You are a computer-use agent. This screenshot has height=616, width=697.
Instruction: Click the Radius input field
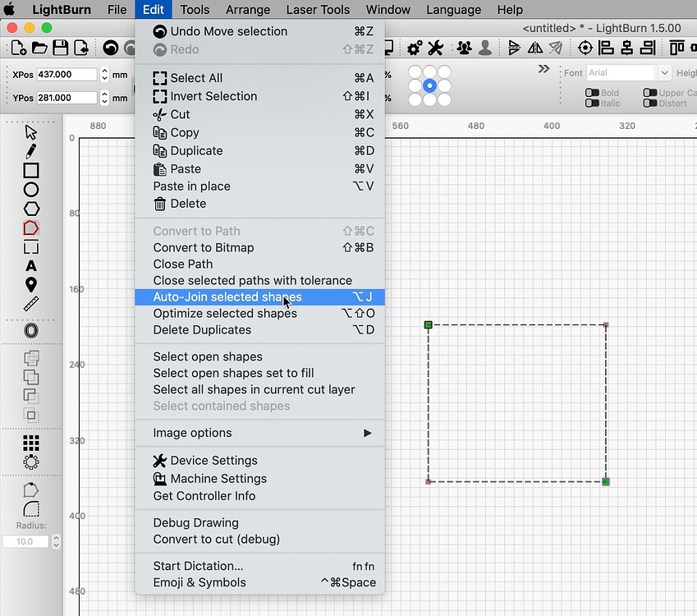pyautogui.click(x=25, y=541)
